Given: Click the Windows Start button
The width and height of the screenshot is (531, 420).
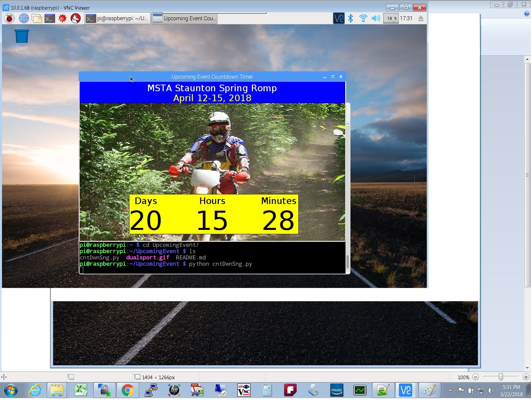Looking at the screenshot, I should [x=10, y=390].
